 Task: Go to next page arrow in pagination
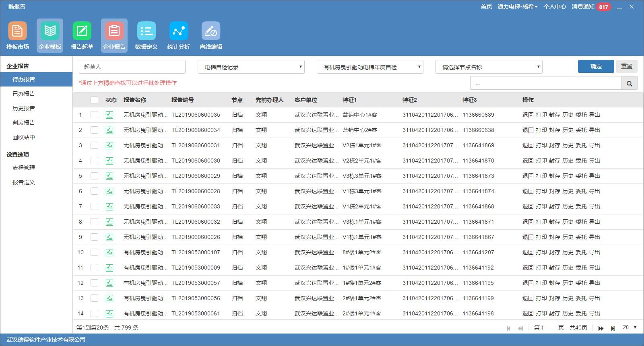[x=601, y=328]
